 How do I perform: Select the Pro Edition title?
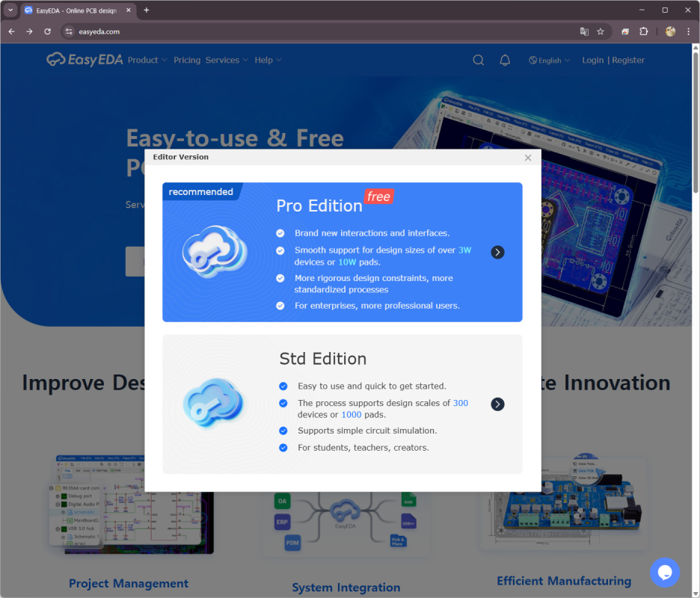(319, 206)
